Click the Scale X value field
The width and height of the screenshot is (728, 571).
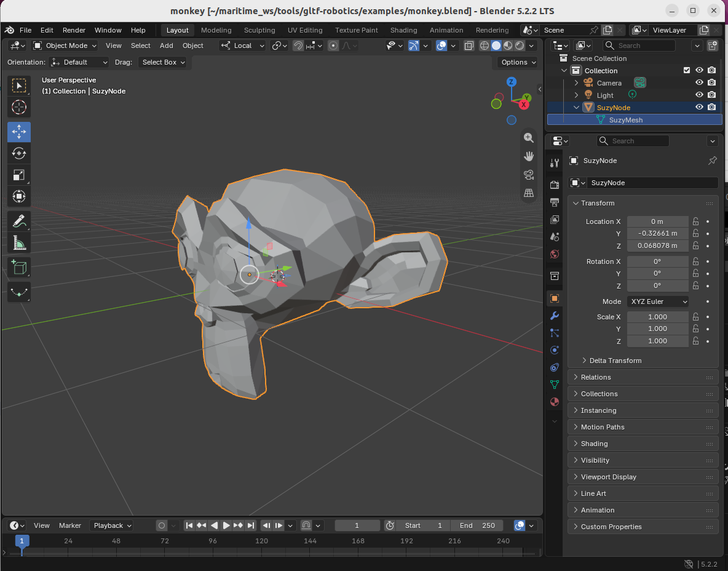pos(657,317)
